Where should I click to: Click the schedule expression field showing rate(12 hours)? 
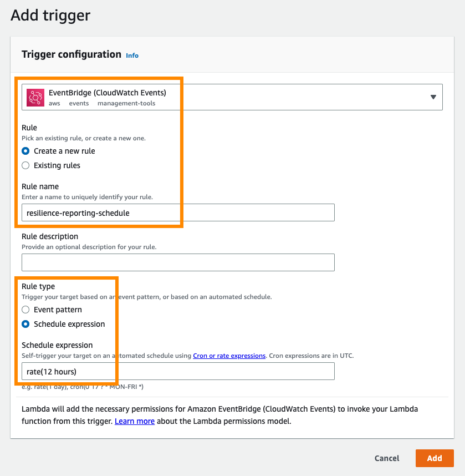tap(177, 371)
